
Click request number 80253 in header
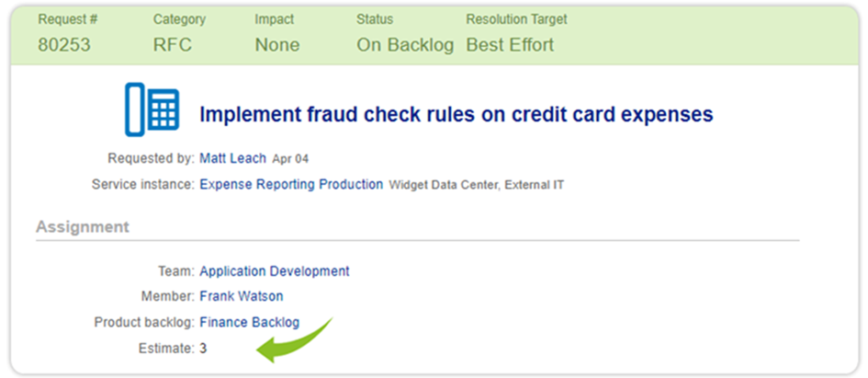coord(64,45)
